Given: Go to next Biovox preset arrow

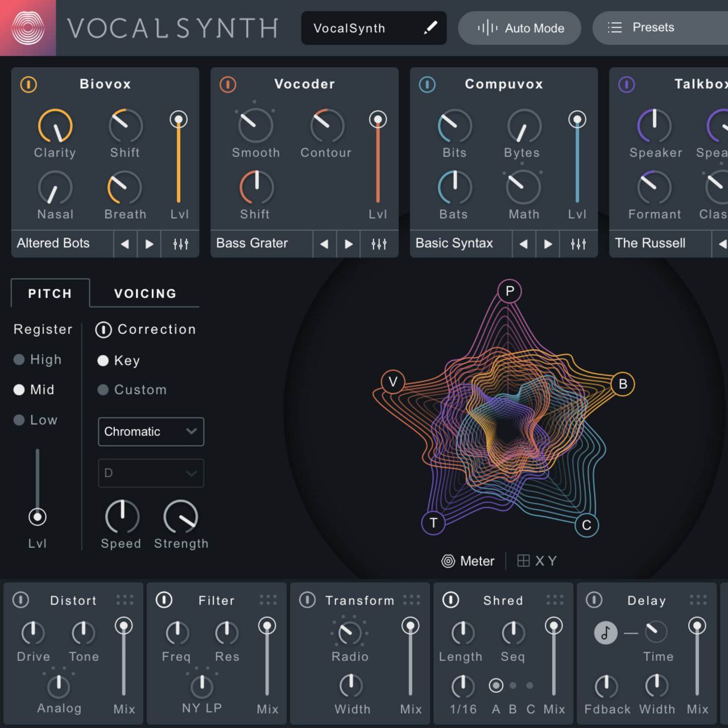Looking at the screenshot, I should [149, 244].
